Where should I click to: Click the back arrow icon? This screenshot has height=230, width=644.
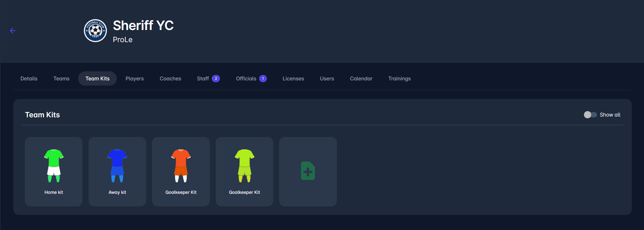(13, 31)
